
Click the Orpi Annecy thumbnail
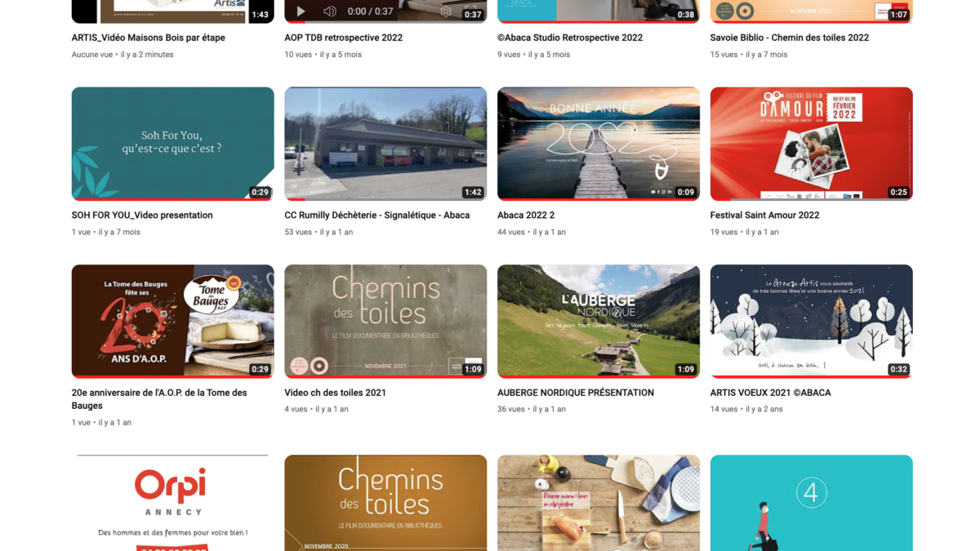(x=173, y=503)
